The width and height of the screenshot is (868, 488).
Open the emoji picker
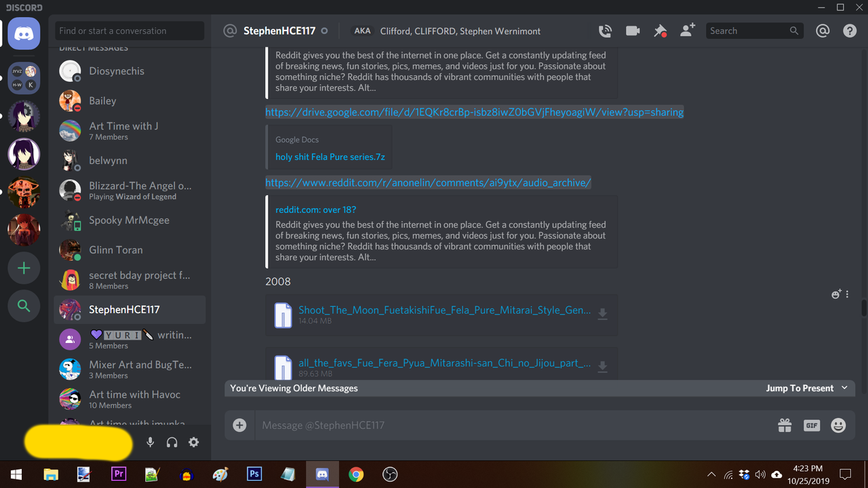[x=839, y=425]
